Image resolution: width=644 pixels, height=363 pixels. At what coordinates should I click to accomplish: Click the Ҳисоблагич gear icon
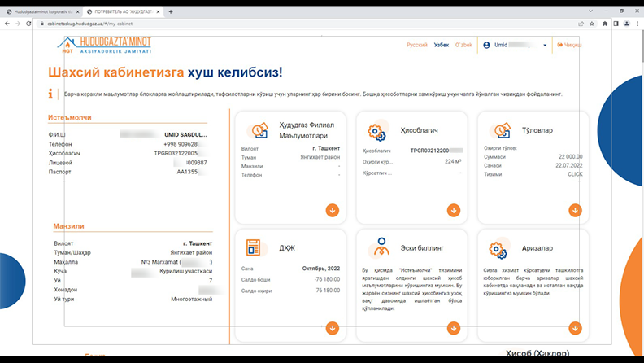click(x=376, y=131)
